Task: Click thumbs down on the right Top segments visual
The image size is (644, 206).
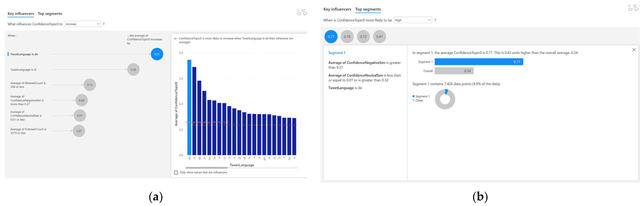Action: coord(637,9)
